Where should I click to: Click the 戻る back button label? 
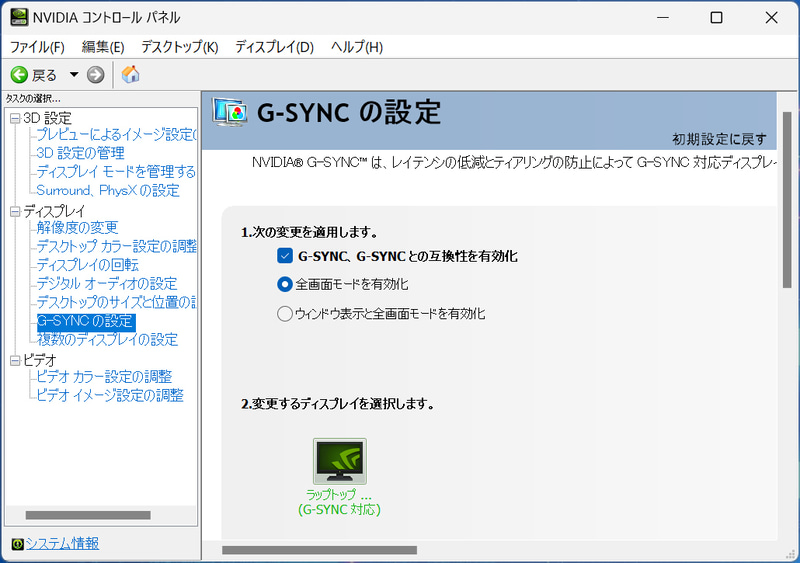point(44,76)
